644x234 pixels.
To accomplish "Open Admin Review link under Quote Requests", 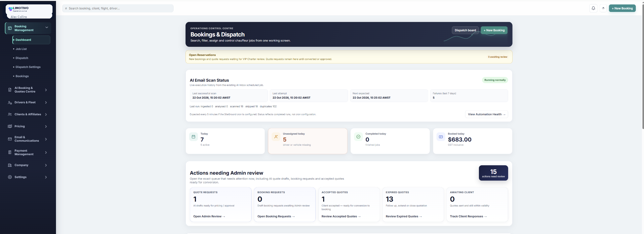I will (209, 216).
